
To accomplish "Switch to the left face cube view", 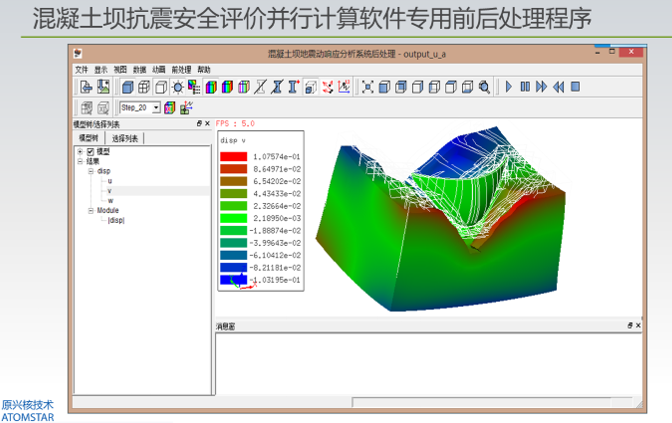I will pos(434,87).
